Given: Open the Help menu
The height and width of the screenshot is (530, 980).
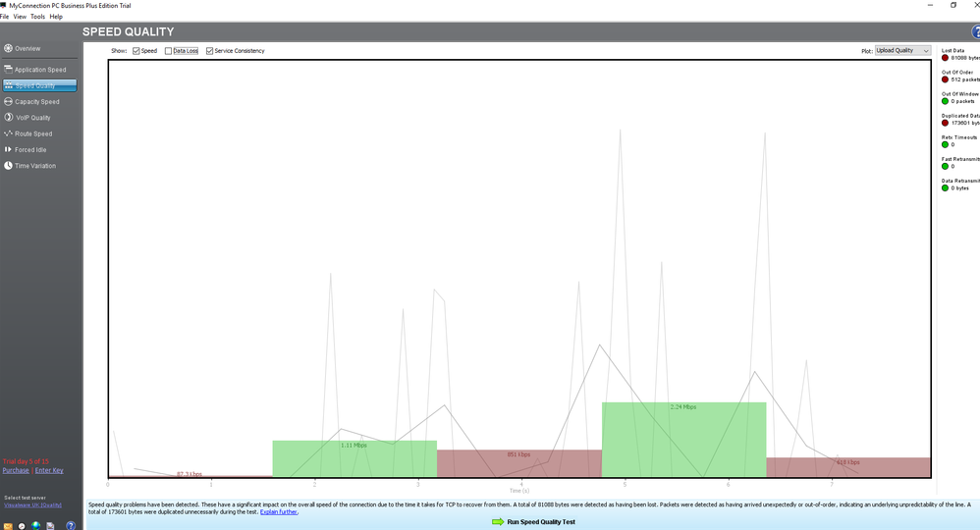Looking at the screenshot, I should (x=56, y=17).
